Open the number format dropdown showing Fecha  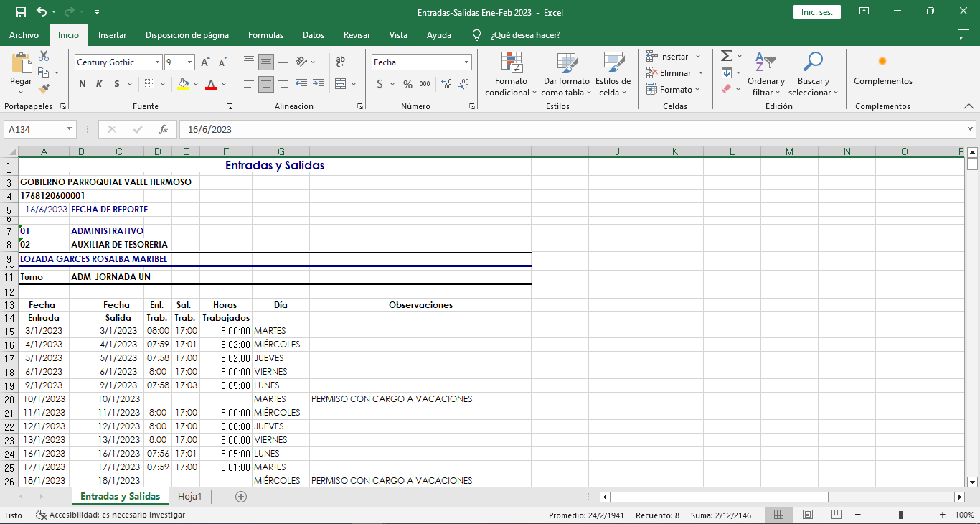coord(466,62)
